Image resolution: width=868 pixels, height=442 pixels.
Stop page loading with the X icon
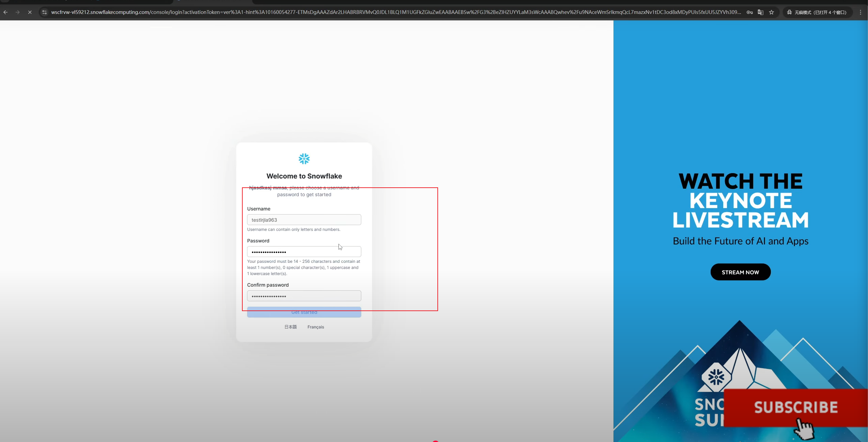pos(30,12)
